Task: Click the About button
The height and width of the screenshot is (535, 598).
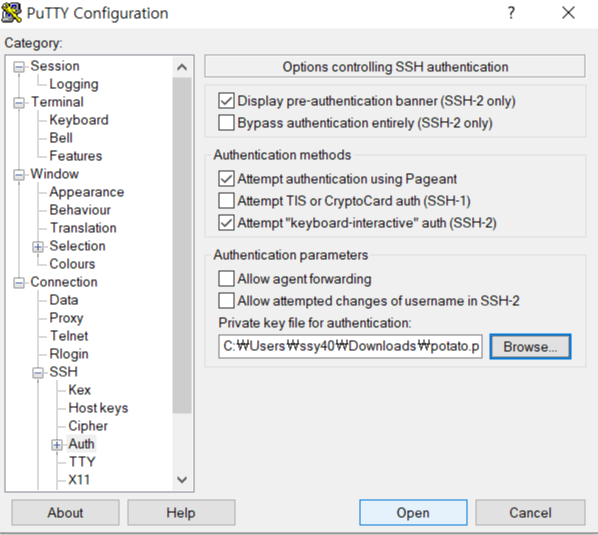Action: coord(65,513)
